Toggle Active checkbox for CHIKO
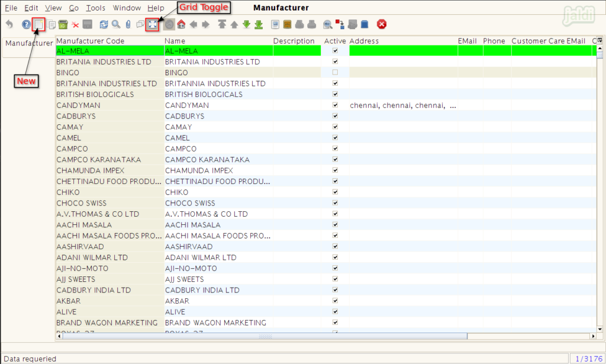Viewport: 606px width, 364px height. coord(335,192)
